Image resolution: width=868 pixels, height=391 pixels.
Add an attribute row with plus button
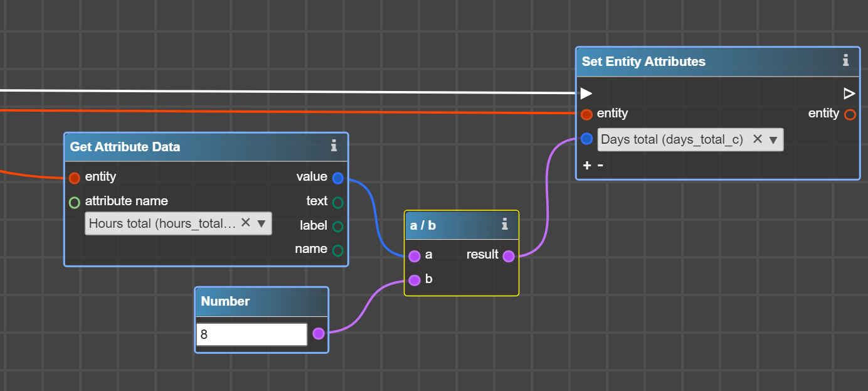587,166
